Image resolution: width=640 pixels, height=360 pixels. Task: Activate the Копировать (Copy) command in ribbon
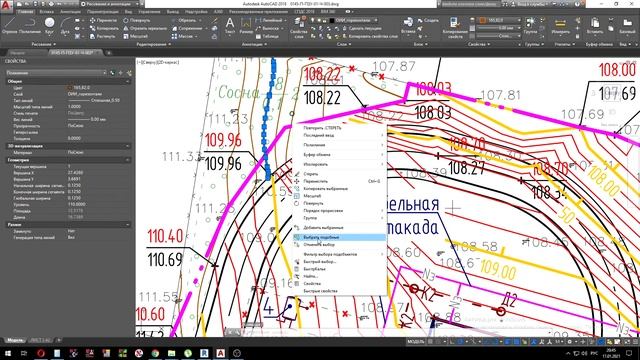point(104,28)
